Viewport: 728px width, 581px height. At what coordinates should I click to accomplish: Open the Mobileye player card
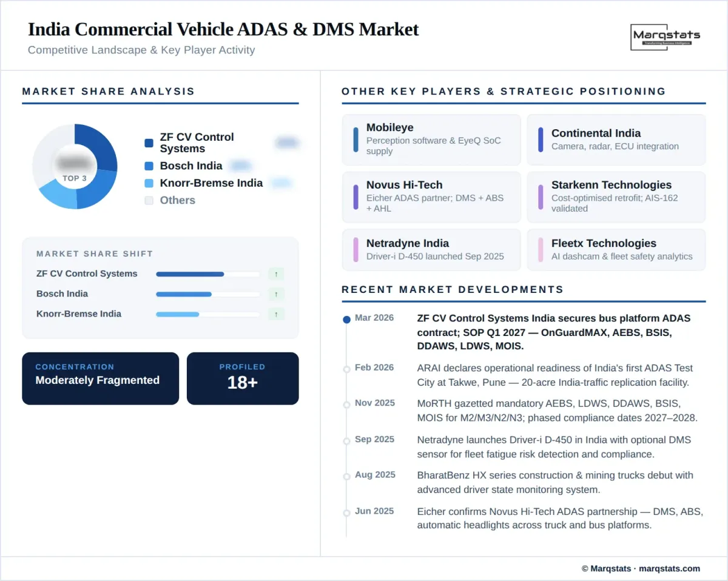click(x=431, y=139)
